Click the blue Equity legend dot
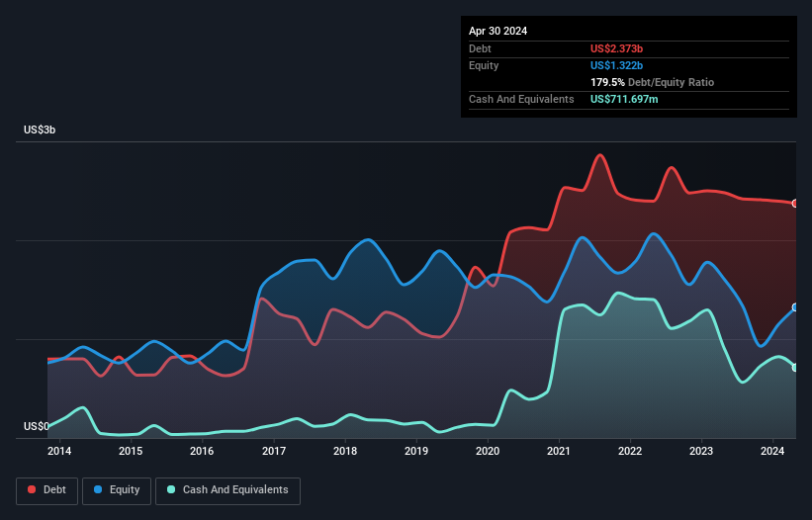The image size is (812, 520). tap(98, 489)
